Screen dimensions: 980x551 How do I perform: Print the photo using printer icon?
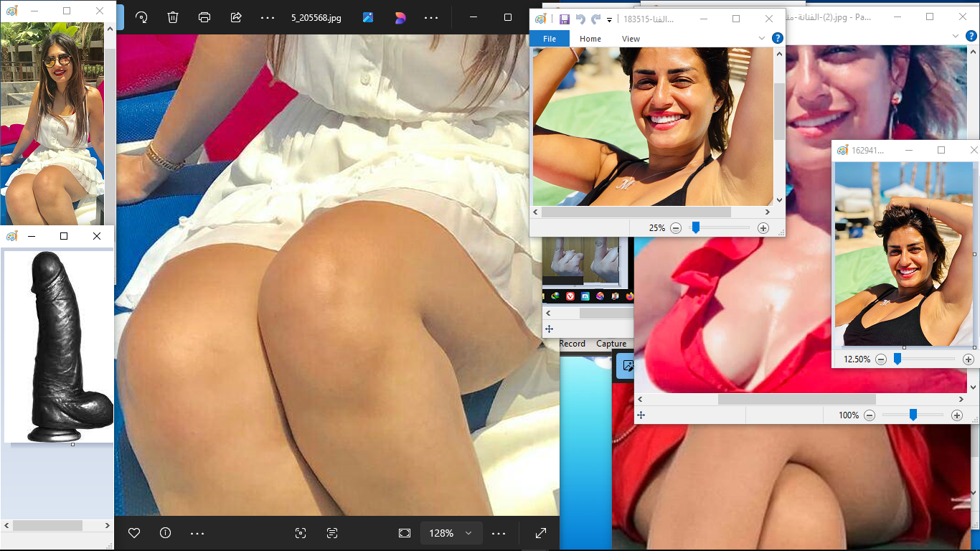click(x=204, y=18)
